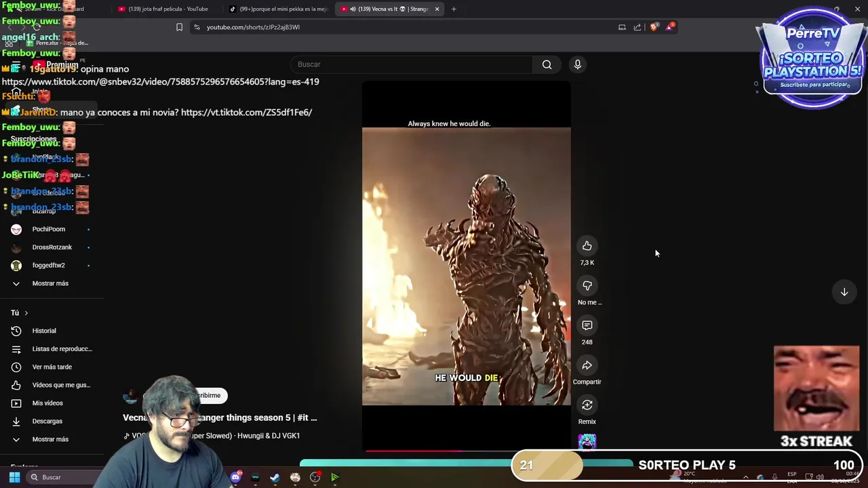Click the tiktok.com/@snbev32 chat link text
Image resolution: width=868 pixels, height=488 pixels.
(161, 81)
